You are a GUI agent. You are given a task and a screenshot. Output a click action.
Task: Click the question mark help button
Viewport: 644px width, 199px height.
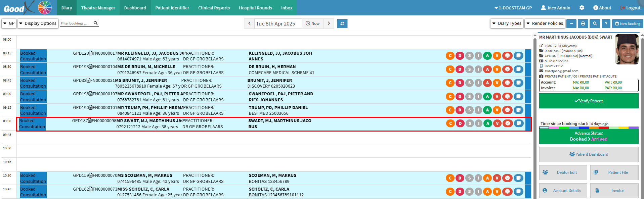pos(606,23)
